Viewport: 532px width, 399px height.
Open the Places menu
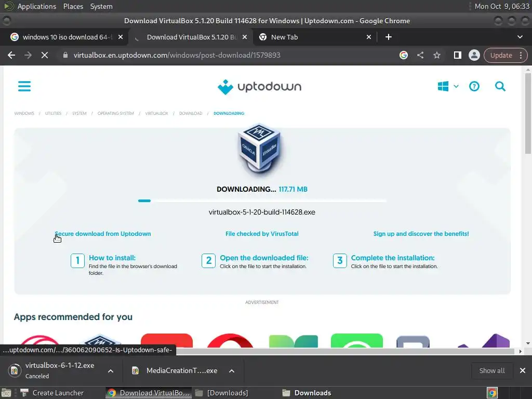coord(73,6)
